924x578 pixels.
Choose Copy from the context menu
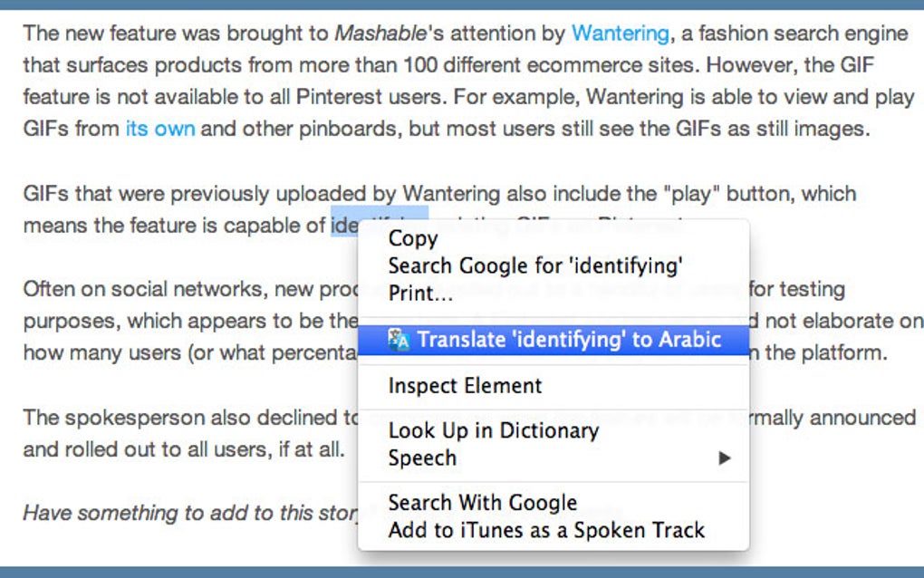[x=413, y=238]
